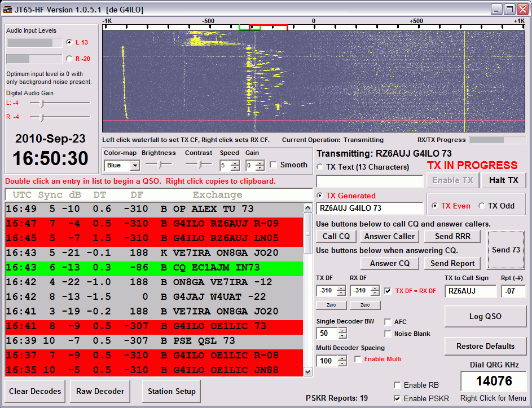Click the Station Setup button

pyautogui.click(x=172, y=391)
